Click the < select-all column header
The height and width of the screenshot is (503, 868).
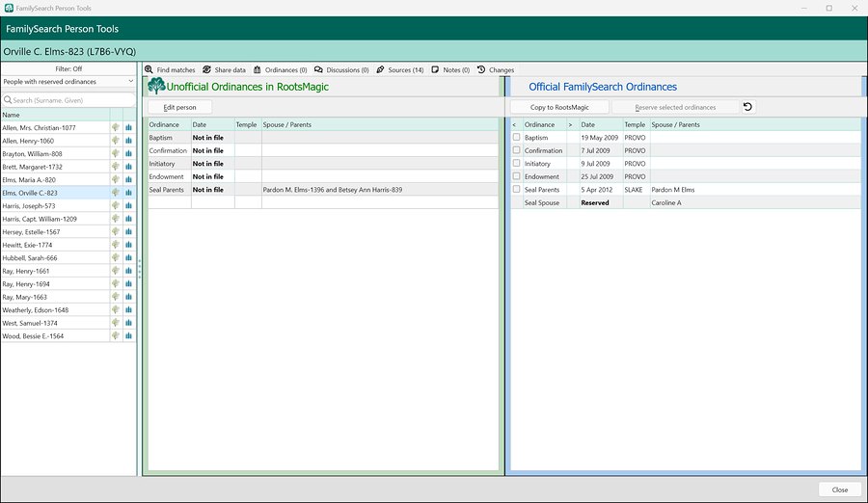[x=514, y=125]
